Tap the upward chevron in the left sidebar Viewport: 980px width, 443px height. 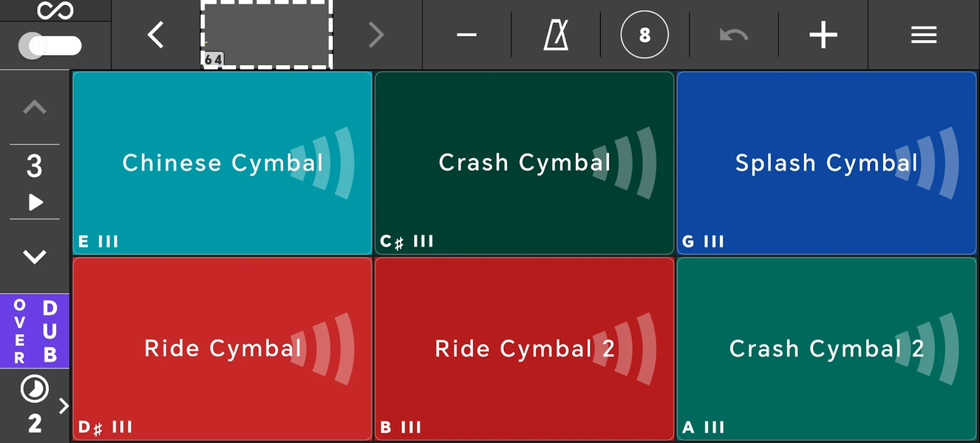(x=33, y=106)
